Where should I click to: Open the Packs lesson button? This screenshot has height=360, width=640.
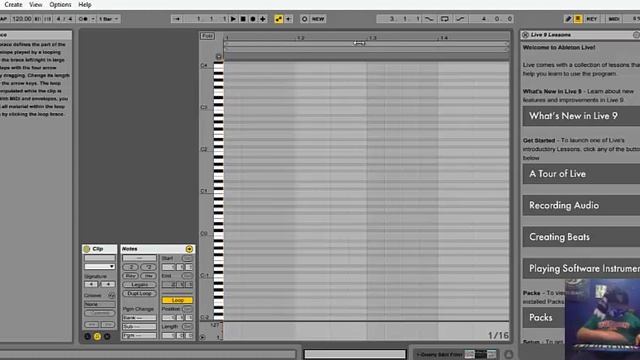click(x=544, y=318)
